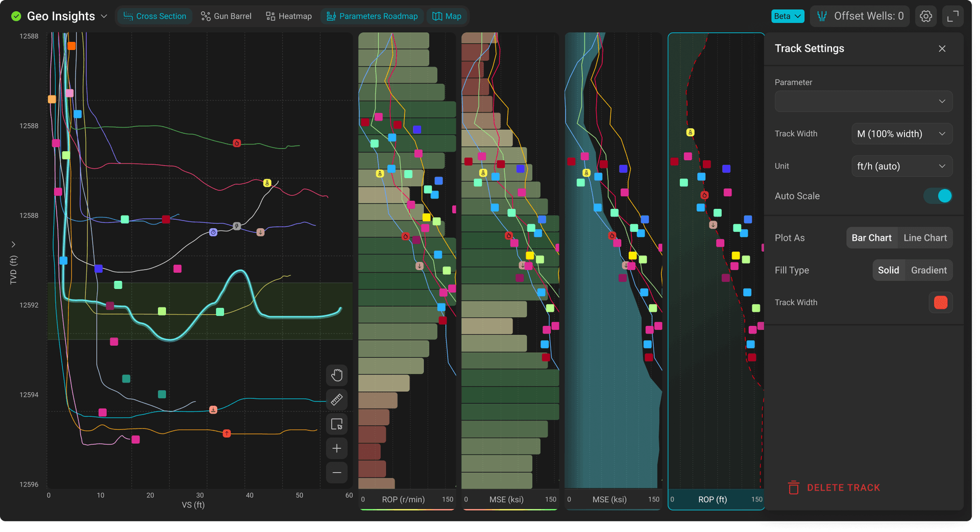Open the Parameter dropdown
This screenshot has width=980, height=532.
pos(864,101)
